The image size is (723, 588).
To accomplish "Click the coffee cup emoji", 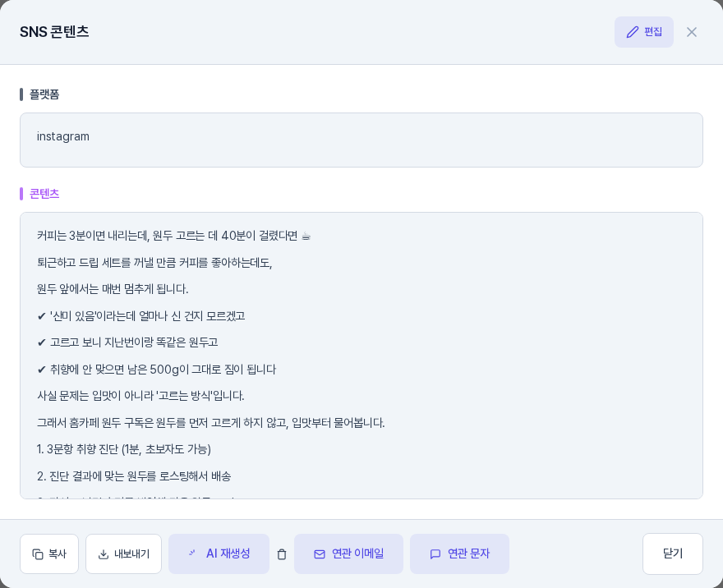I will (x=306, y=237).
